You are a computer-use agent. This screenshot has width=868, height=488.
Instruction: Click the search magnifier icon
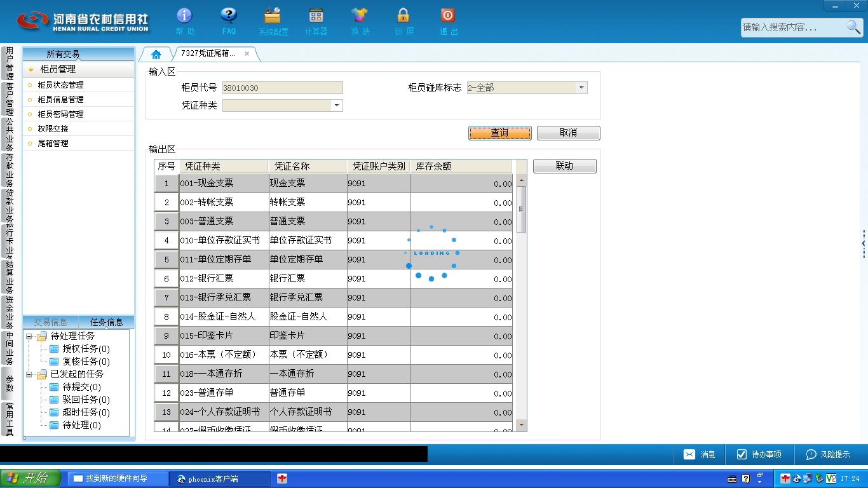(853, 27)
